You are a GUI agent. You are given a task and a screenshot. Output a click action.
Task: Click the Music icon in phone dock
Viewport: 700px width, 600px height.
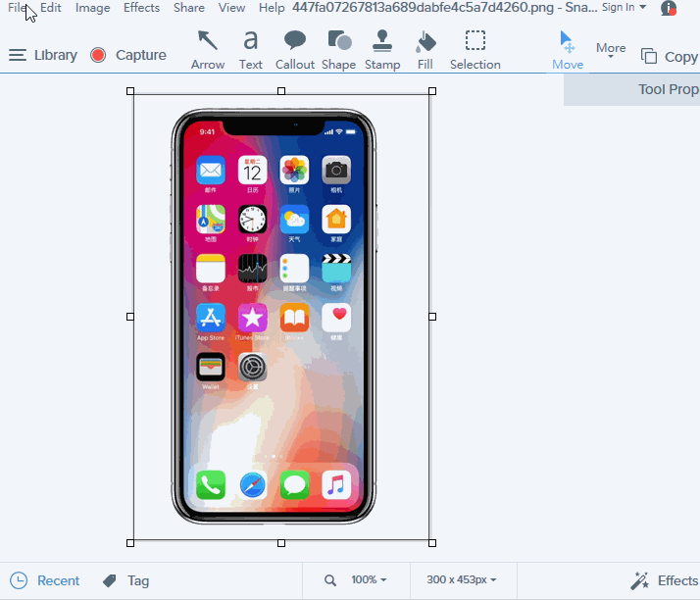tap(336, 485)
